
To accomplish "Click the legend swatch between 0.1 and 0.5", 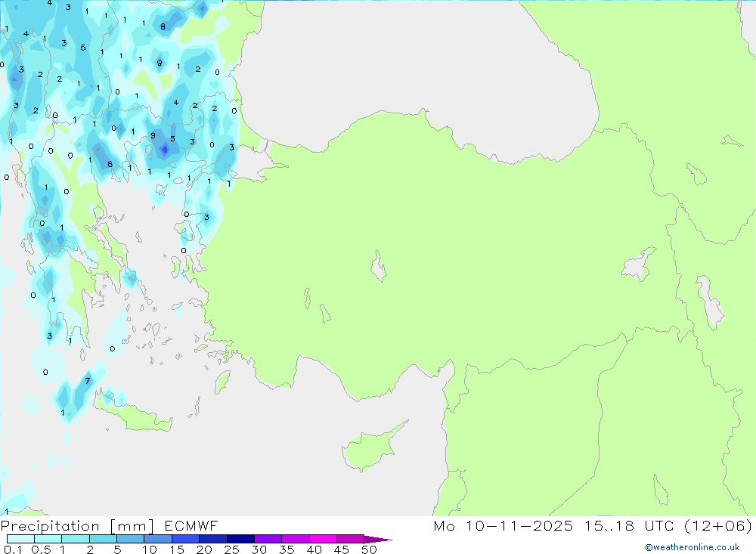I will [x=20, y=539].
